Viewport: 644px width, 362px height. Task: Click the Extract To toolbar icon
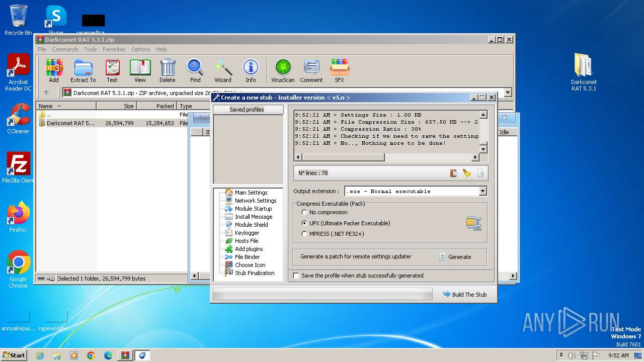coord(83,70)
